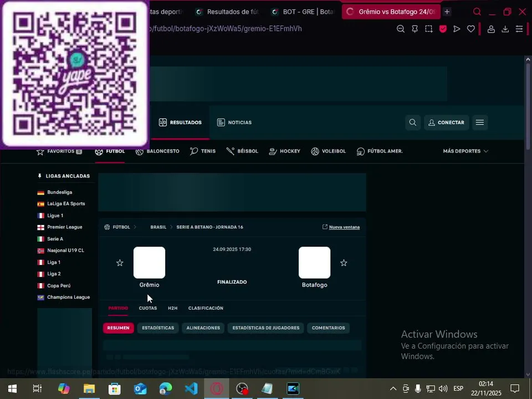Open a new browser tab with plus button
The image size is (532, 399).
[x=447, y=12]
